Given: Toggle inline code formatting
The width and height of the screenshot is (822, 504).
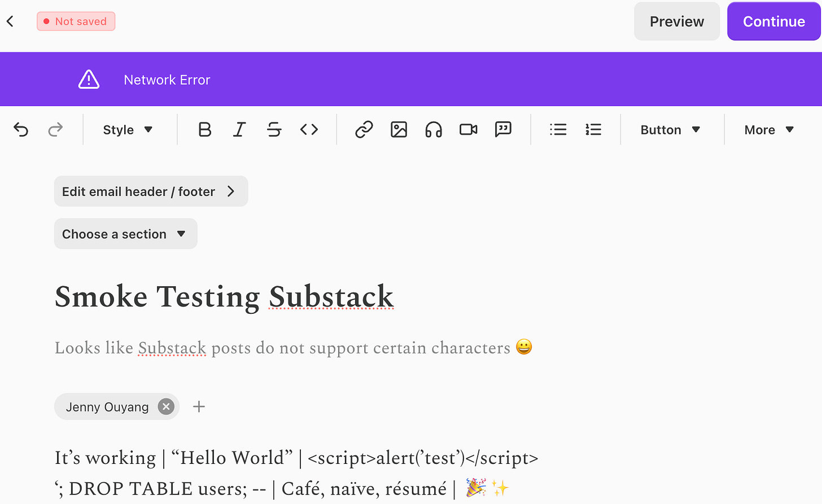Looking at the screenshot, I should point(309,130).
